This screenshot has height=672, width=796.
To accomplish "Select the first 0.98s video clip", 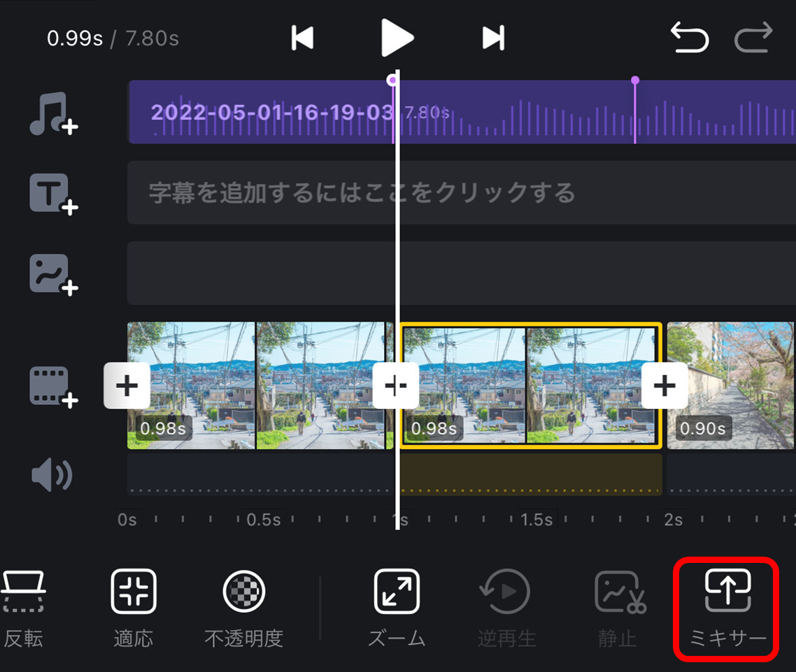I will click(260, 386).
